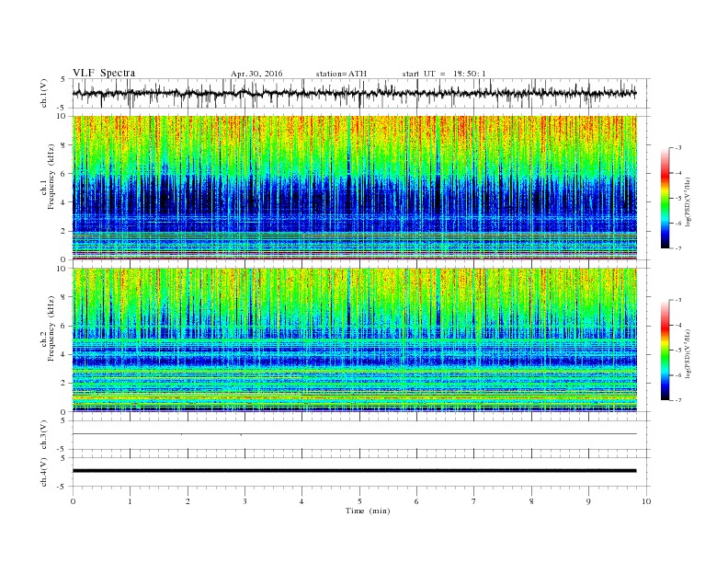The height and width of the screenshot is (563, 728).
Task: Click the '6' kHz tick of ch.1 spectrogram
Action: tap(63, 174)
